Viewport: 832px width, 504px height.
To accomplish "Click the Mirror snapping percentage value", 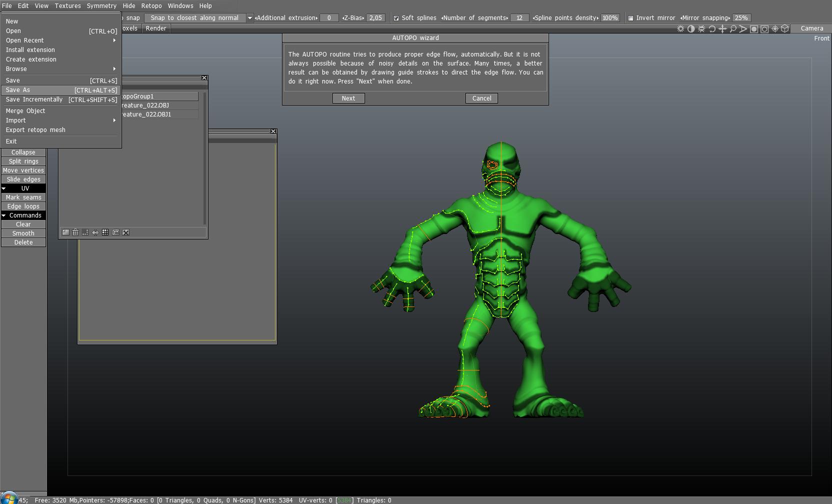I will point(741,18).
